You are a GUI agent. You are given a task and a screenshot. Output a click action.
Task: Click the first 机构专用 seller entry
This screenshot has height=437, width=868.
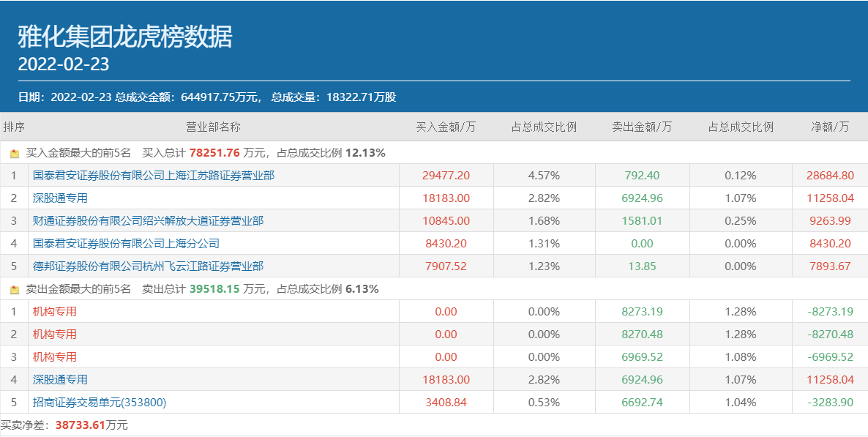click(55, 312)
